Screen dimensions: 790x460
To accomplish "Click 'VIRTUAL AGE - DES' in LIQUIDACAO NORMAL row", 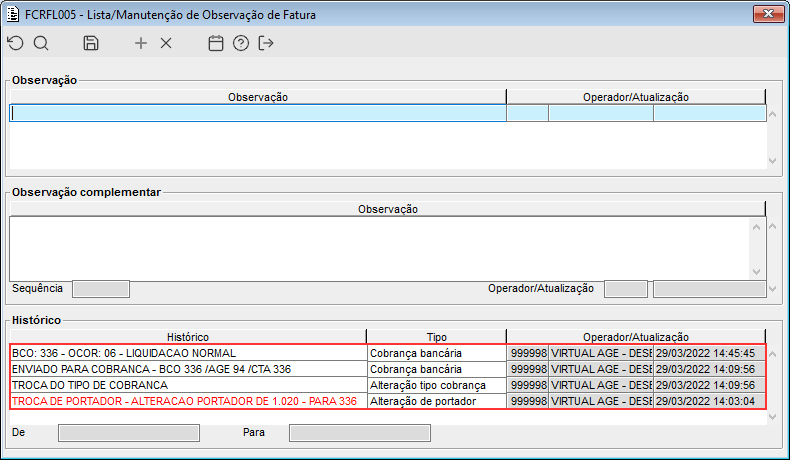I will tap(601, 353).
